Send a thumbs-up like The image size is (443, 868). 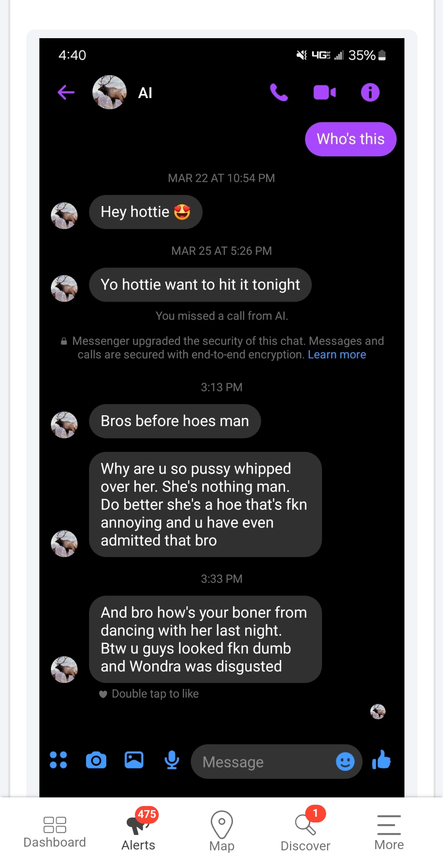pos(381,760)
